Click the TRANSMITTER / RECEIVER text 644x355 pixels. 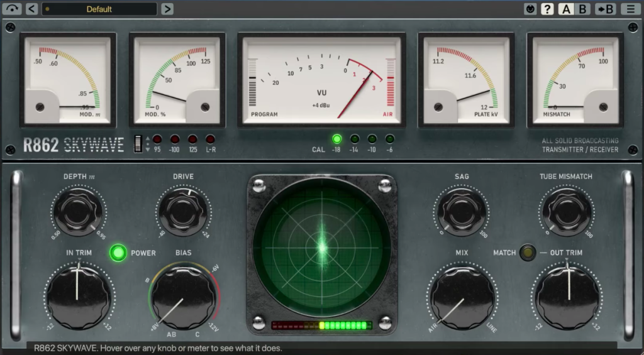point(580,150)
